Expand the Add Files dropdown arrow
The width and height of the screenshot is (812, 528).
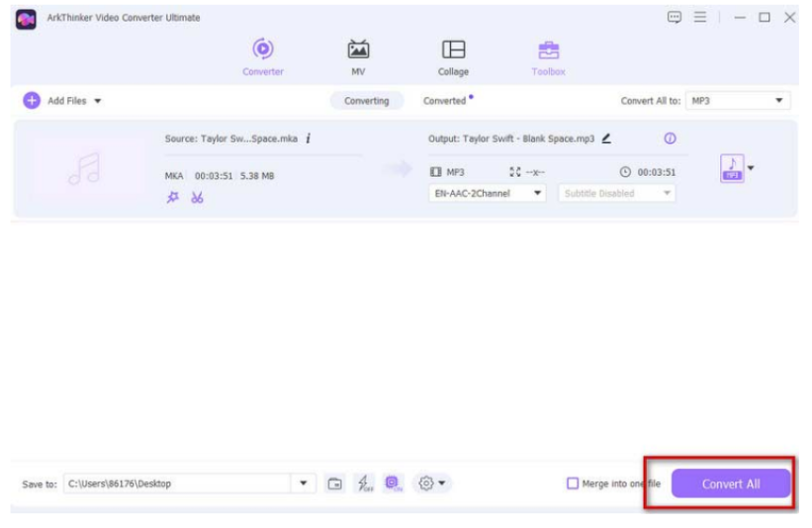click(97, 101)
